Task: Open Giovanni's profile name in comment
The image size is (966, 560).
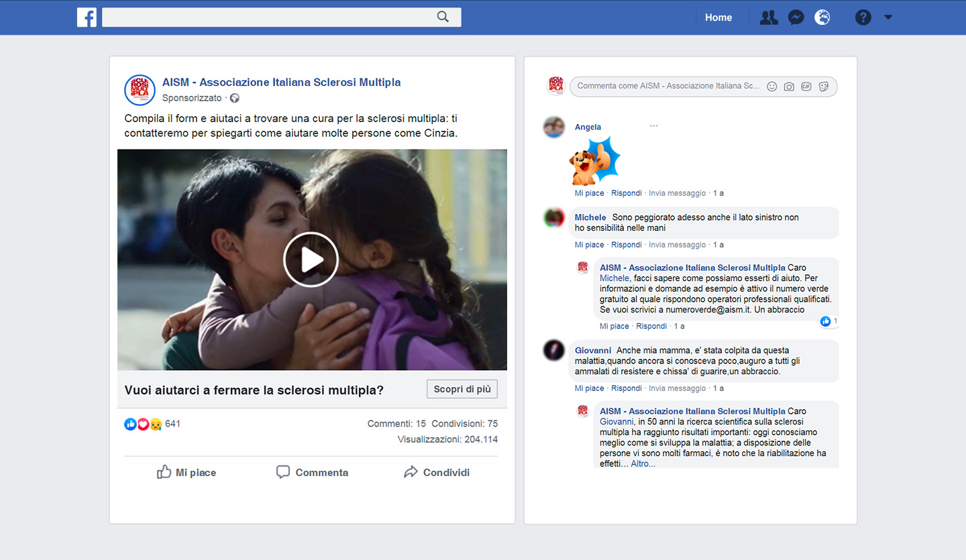Action: pos(593,350)
